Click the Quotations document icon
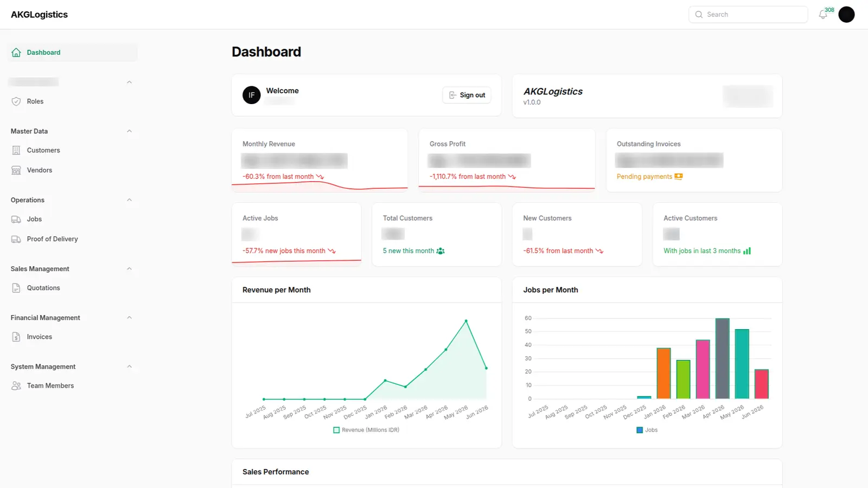 point(16,288)
